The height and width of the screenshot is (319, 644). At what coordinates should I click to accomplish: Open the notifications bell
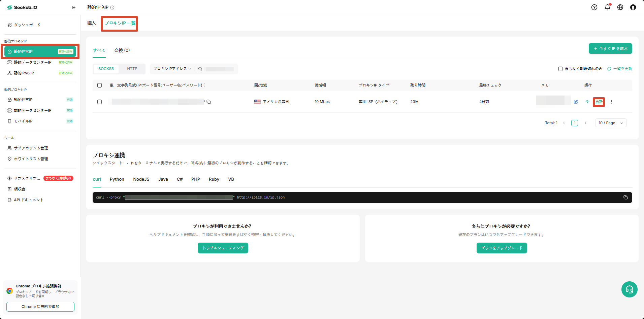607,7
